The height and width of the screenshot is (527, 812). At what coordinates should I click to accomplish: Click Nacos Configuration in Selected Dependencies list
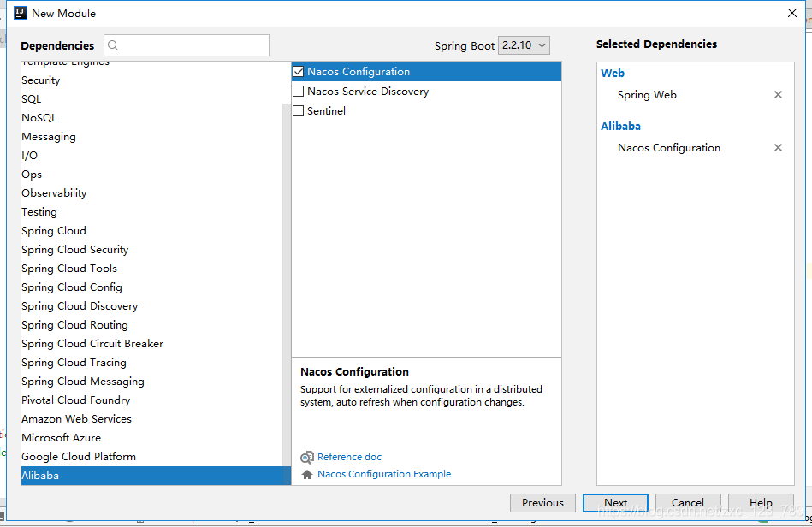[x=669, y=148]
